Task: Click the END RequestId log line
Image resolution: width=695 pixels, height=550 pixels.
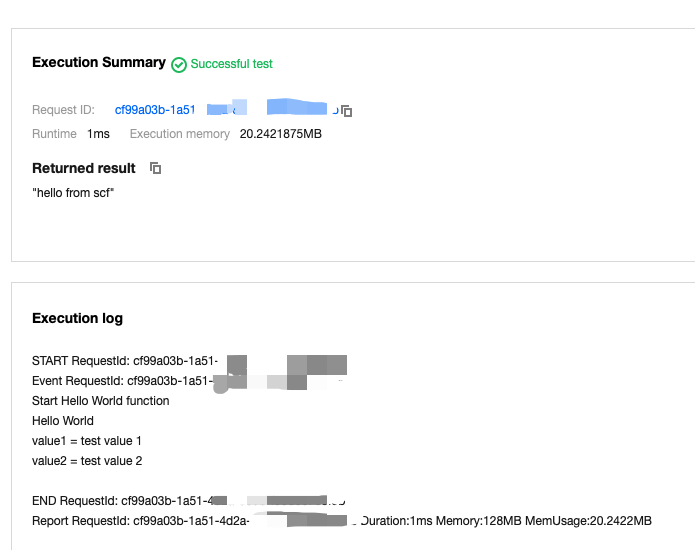Action: click(x=122, y=501)
